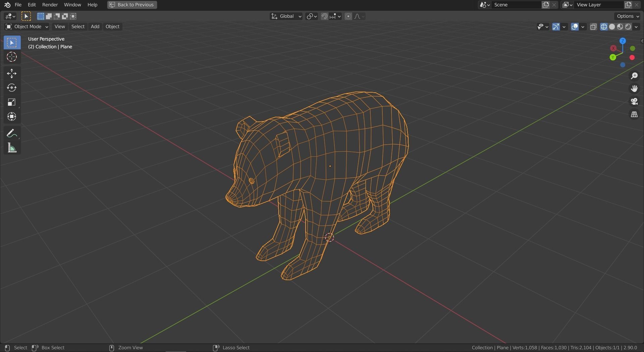Open the Options dropdown
This screenshot has height=352, width=644.
point(628,16)
